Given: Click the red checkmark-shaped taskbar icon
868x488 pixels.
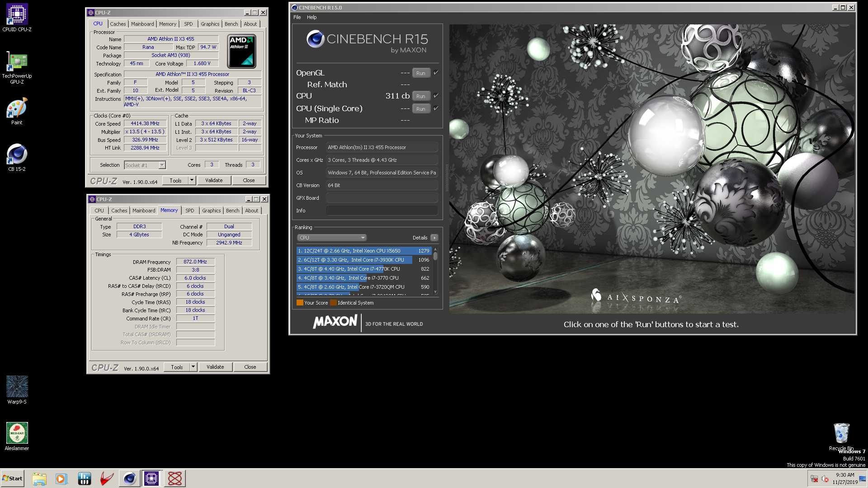Looking at the screenshot, I should click(x=107, y=479).
